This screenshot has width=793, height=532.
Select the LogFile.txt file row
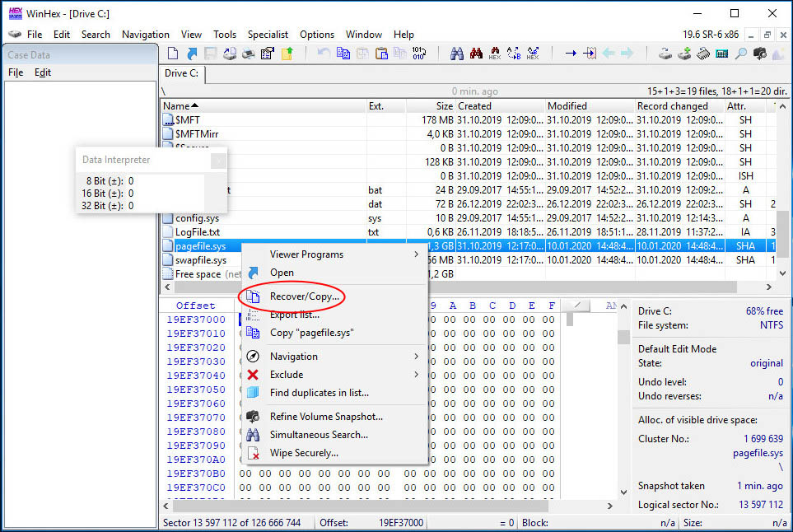click(469, 232)
